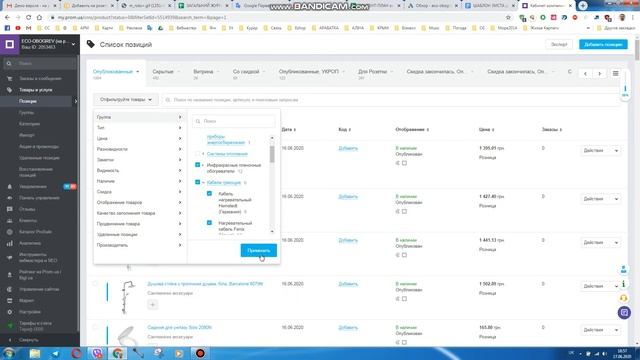
Task: Click the green info icon on right edge
Action: tap(624, 284)
